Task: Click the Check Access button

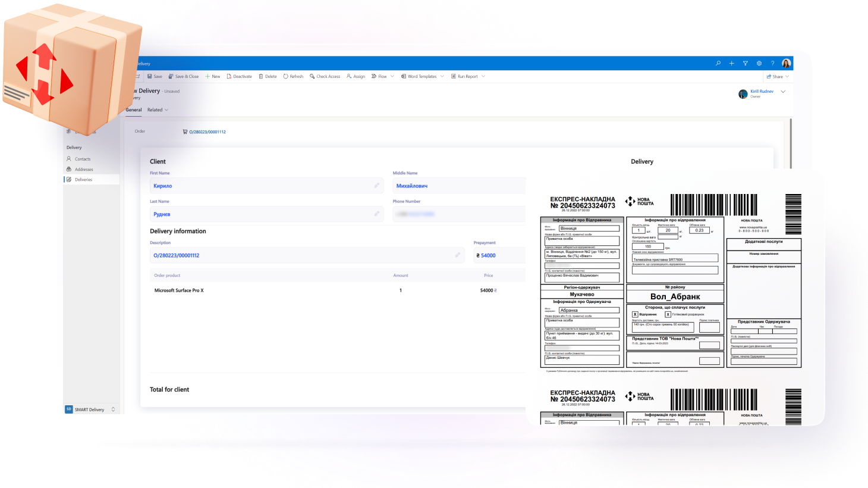Action: (x=325, y=76)
